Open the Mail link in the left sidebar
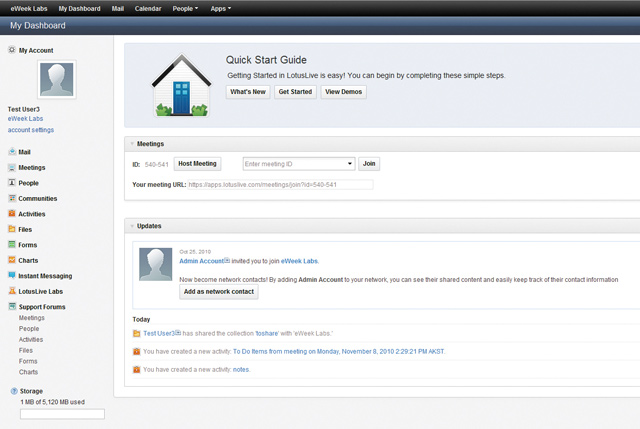The width and height of the screenshot is (640, 429). pos(24,152)
